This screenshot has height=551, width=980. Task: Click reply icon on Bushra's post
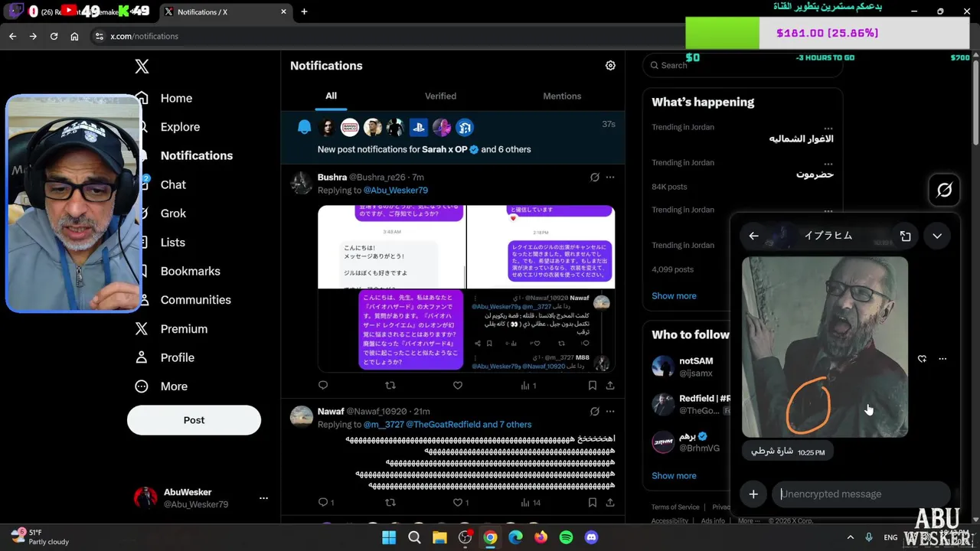pos(322,386)
